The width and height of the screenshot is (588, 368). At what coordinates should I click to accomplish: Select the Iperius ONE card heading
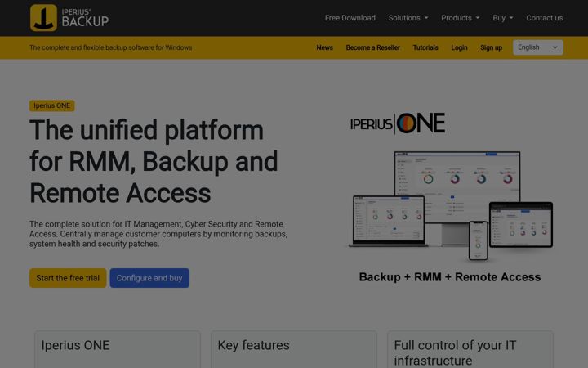[75, 345]
